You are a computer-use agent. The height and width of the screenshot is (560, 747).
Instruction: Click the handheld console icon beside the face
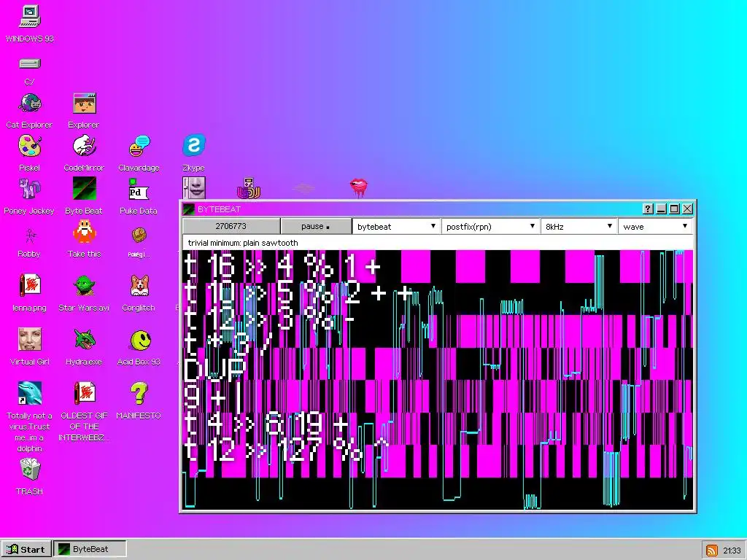point(249,188)
